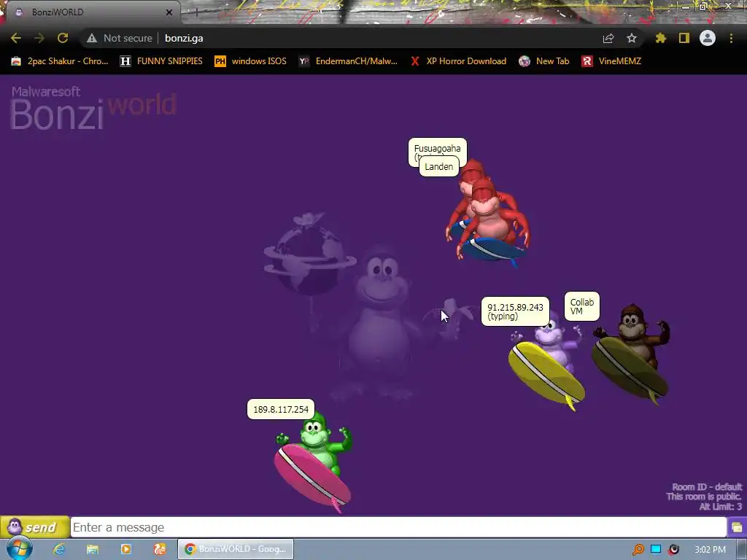Click the Alt Limit: 3 text
The width and height of the screenshot is (747, 560).
(720, 507)
